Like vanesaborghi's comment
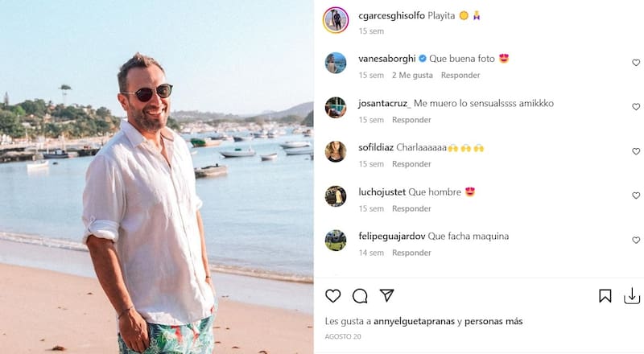This screenshot has height=354, width=644. [636, 63]
